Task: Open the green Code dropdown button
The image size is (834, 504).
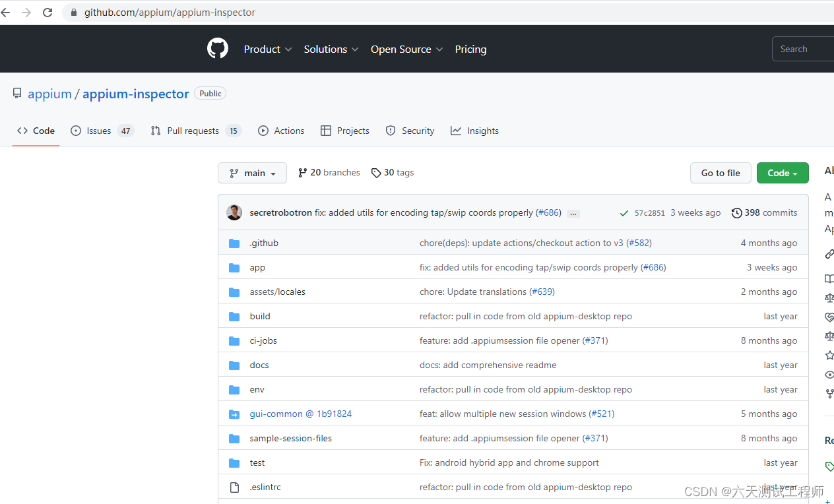Action: pyautogui.click(x=783, y=173)
